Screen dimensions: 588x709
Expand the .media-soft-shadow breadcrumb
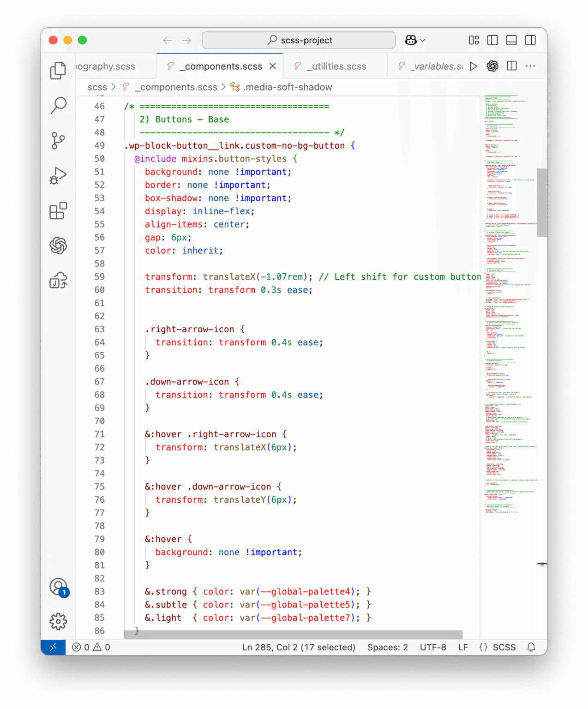click(288, 87)
